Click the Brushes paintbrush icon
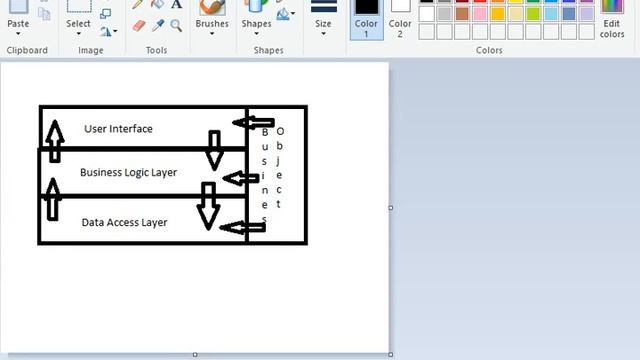Image resolution: width=640 pixels, height=360 pixels. [212, 7]
